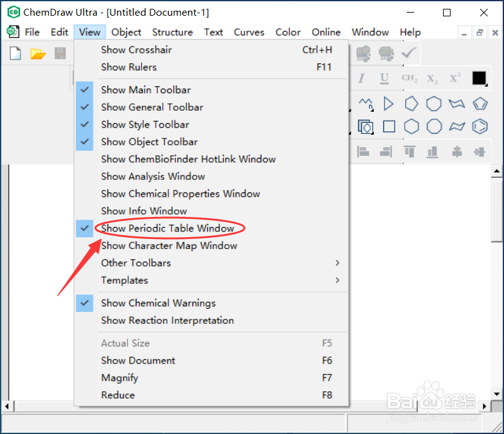
Task: Click the Clean Up Reaction RXN icon
Action: coord(386,53)
